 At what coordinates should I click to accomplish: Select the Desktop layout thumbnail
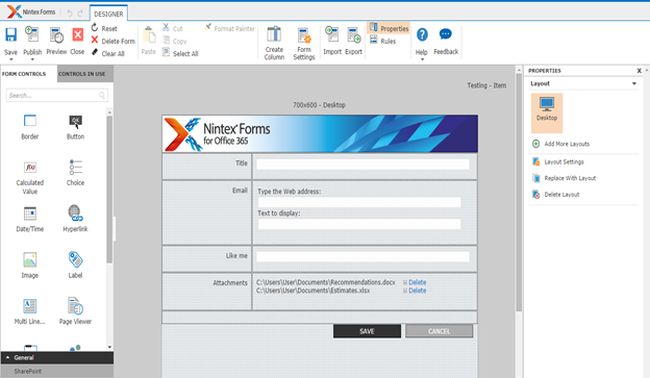(547, 113)
